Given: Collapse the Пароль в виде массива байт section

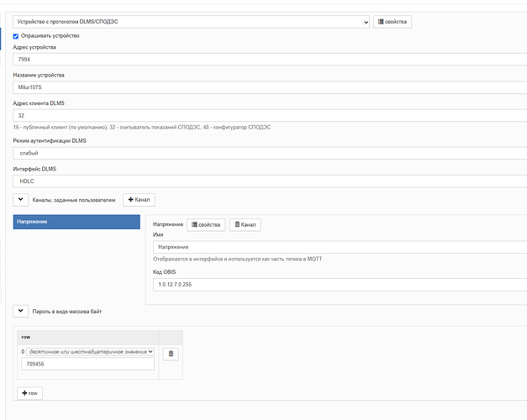Looking at the screenshot, I should (20, 311).
